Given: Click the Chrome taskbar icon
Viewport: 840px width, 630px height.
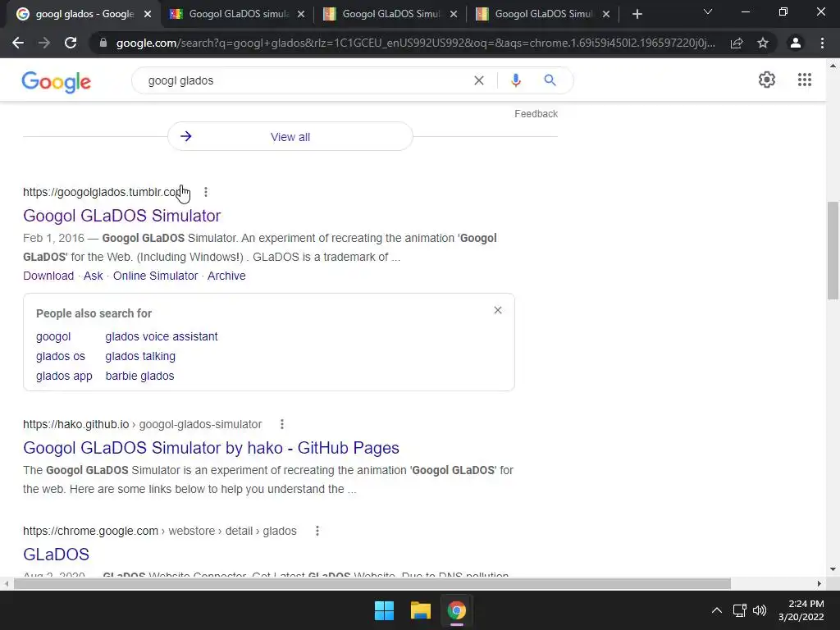Looking at the screenshot, I should (456, 610).
